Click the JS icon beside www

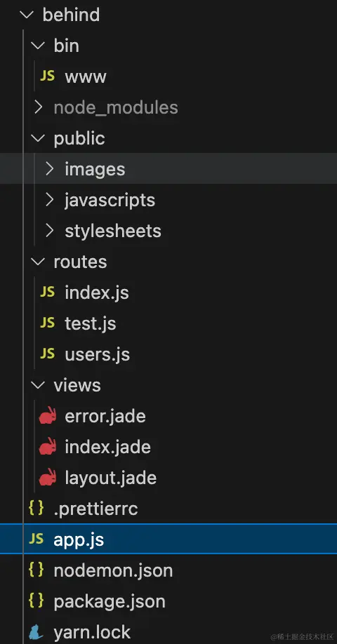pyautogui.click(x=47, y=76)
